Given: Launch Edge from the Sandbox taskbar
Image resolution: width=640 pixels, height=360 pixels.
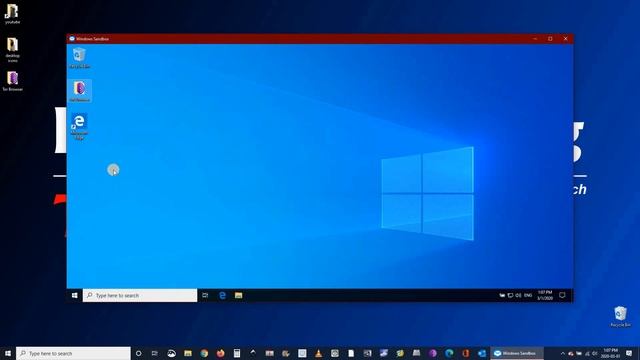Looking at the screenshot, I should pos(222,295).
